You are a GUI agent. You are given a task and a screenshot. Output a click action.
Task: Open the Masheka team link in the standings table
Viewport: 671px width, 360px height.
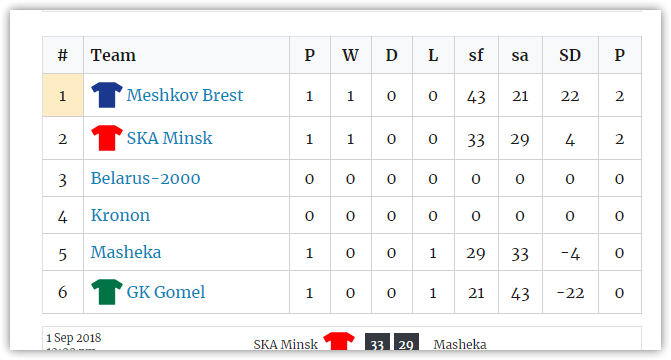click(x=126, y=252)
